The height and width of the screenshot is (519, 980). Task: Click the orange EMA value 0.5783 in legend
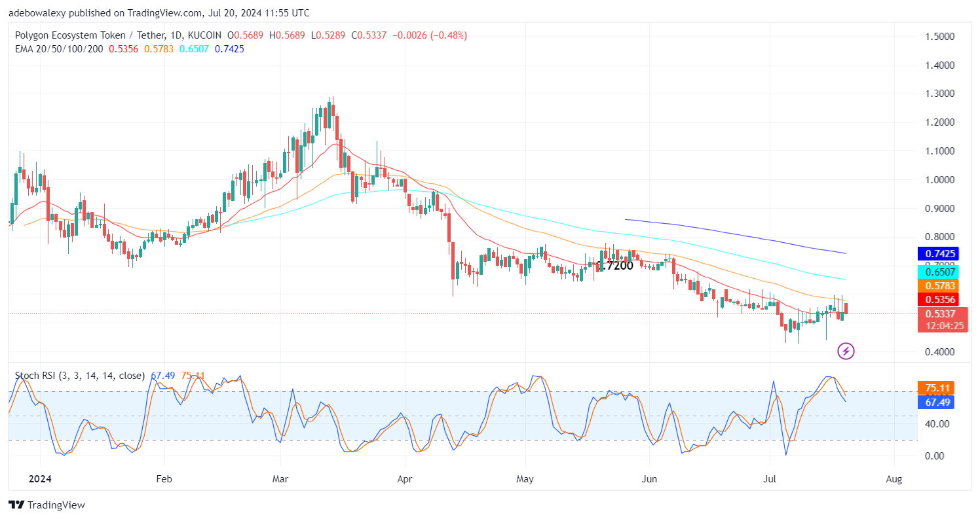coord(159,48)
